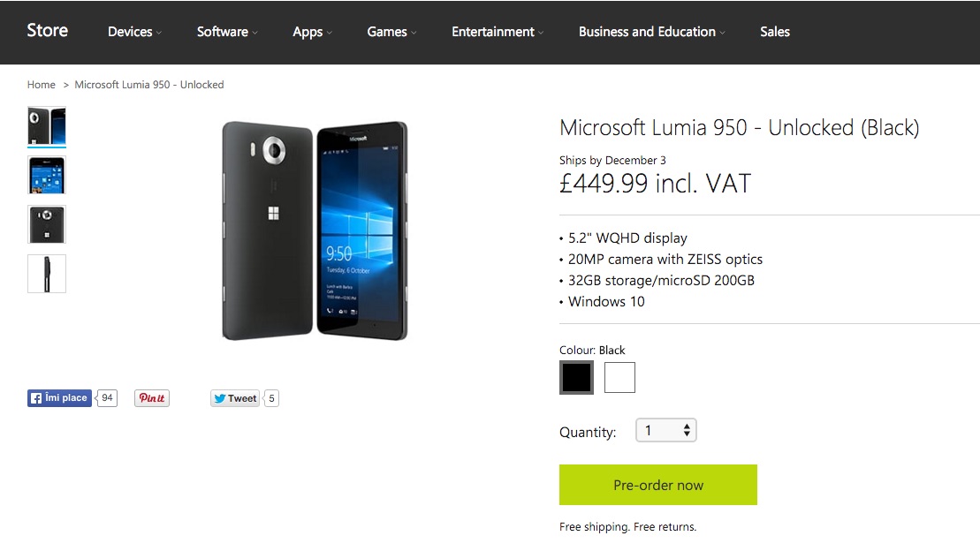
Task: Go to the Sales page
Action: point(775,32)
